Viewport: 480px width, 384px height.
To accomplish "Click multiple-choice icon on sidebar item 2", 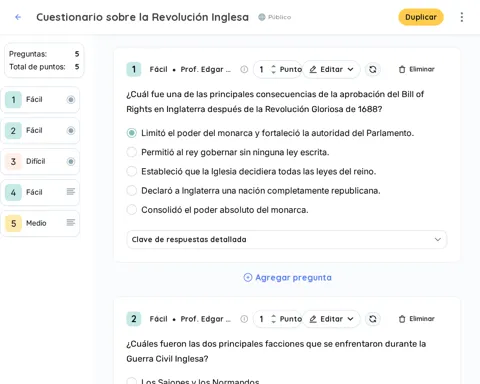I will click(71, 131).
